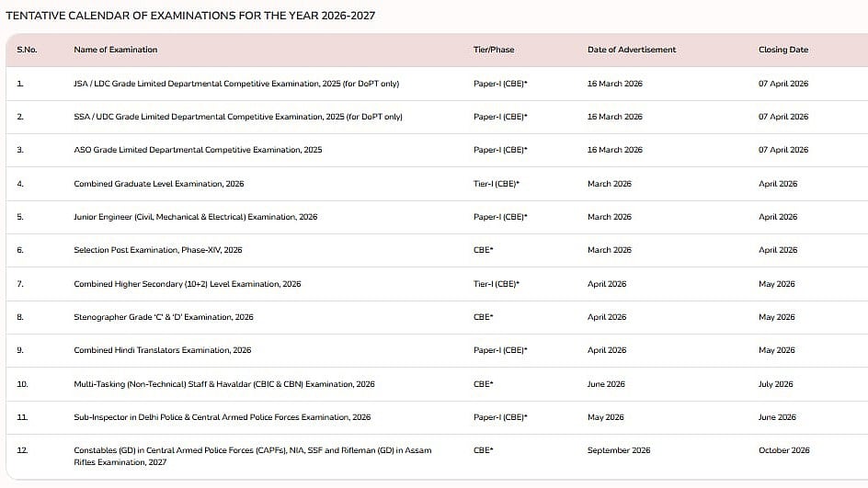Click the 'Date of Advertisement' column header

(x=631, y=50)
